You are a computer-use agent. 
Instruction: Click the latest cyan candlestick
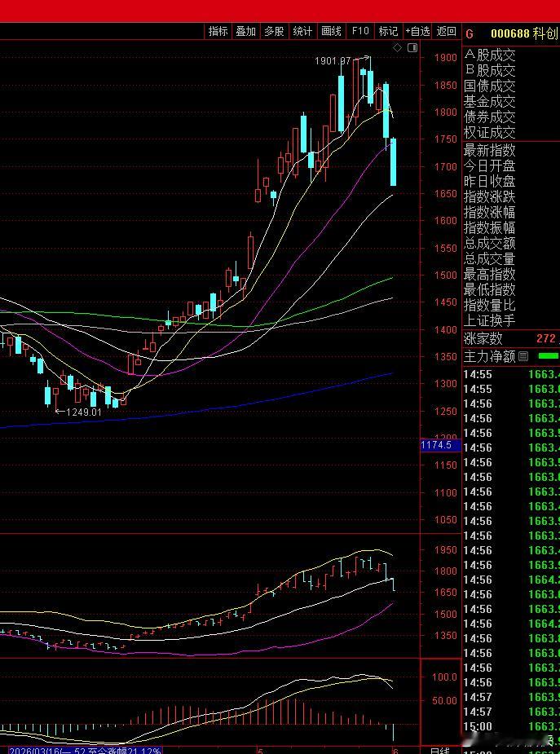point(393,162)
